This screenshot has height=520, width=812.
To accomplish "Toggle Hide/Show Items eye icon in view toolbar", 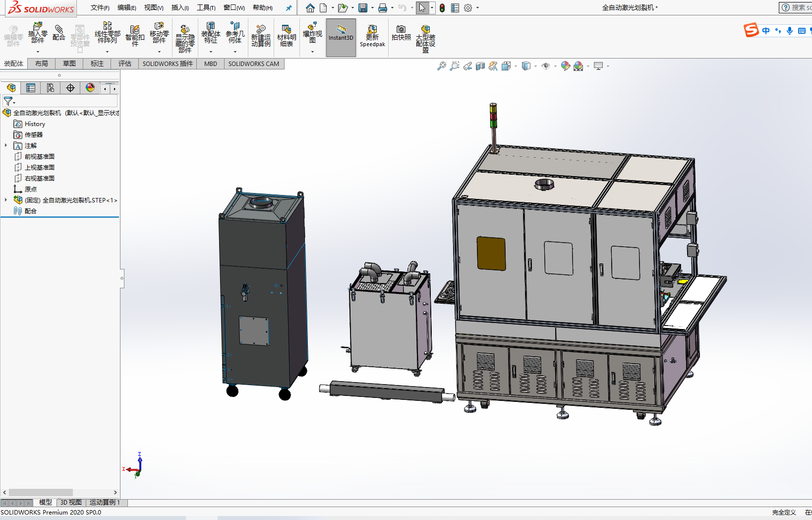I will coord(546,66).
